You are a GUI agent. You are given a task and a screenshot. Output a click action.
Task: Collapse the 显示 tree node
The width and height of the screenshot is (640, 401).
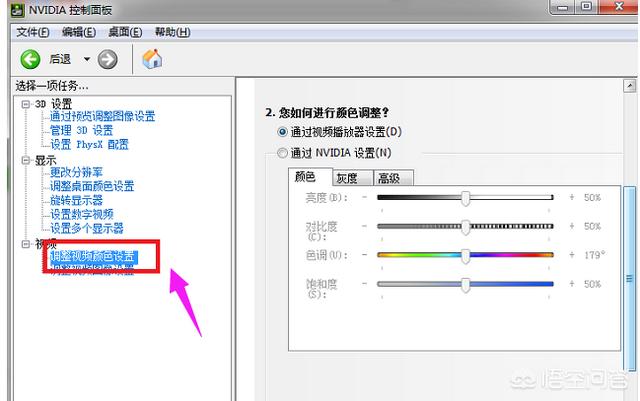(x=26, y=160)
